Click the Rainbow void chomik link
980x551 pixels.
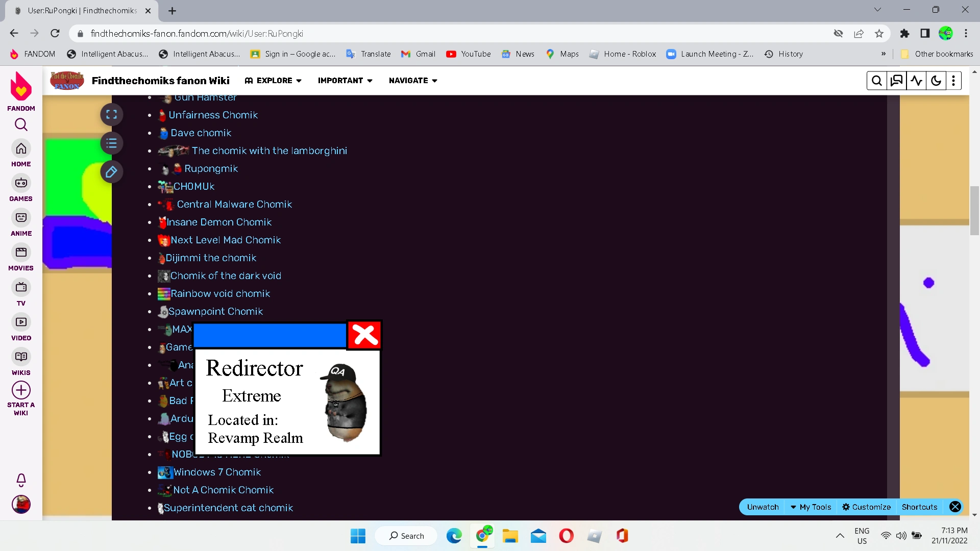[x=220, y=293]
